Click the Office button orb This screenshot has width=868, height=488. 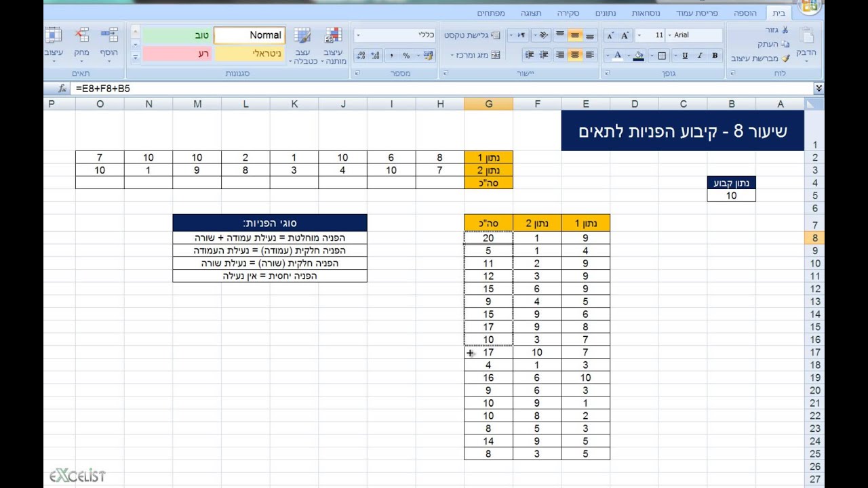809,7
